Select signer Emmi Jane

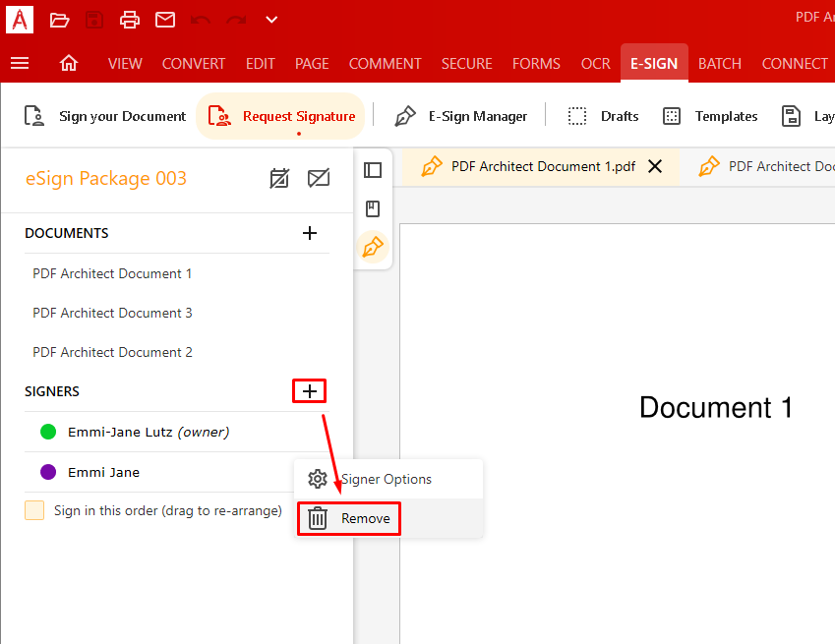(x=159, y=472)
